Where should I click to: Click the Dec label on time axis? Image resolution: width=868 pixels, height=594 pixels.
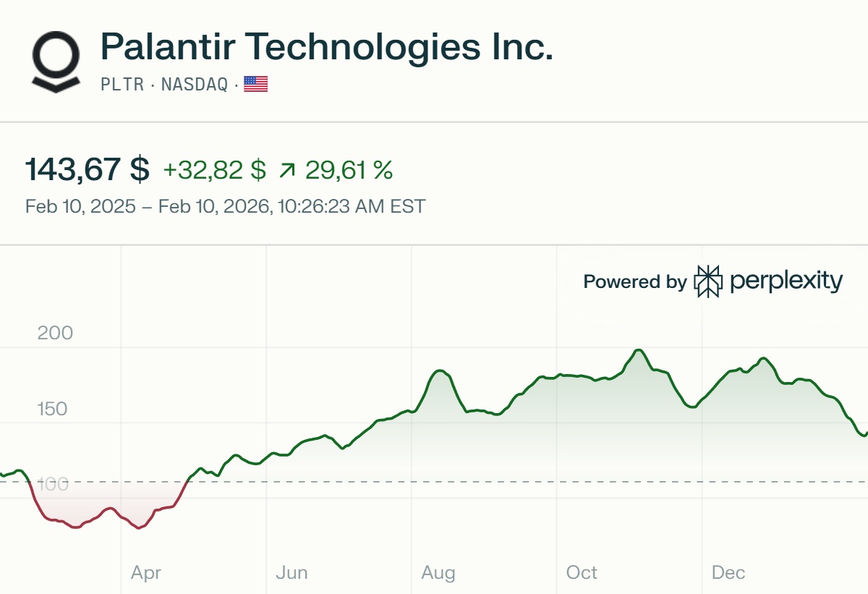728,573
